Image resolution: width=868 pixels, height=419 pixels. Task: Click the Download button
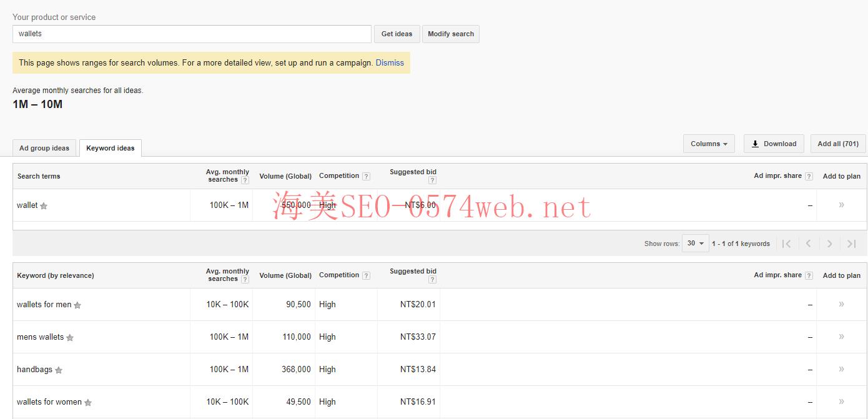click(x=774, y=144)
